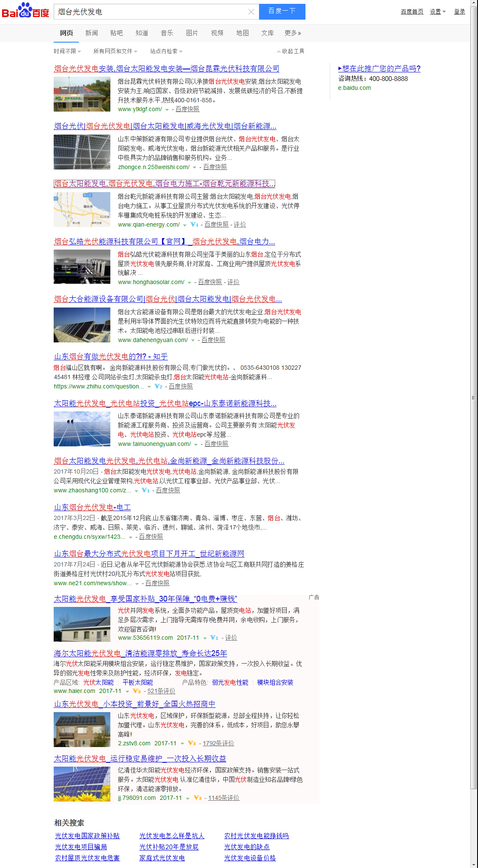Image resolution: width=478 pixels, height=868 pixels.
Task: Open the 时间不限 time filter dropdown
Action: click(67, 51)
